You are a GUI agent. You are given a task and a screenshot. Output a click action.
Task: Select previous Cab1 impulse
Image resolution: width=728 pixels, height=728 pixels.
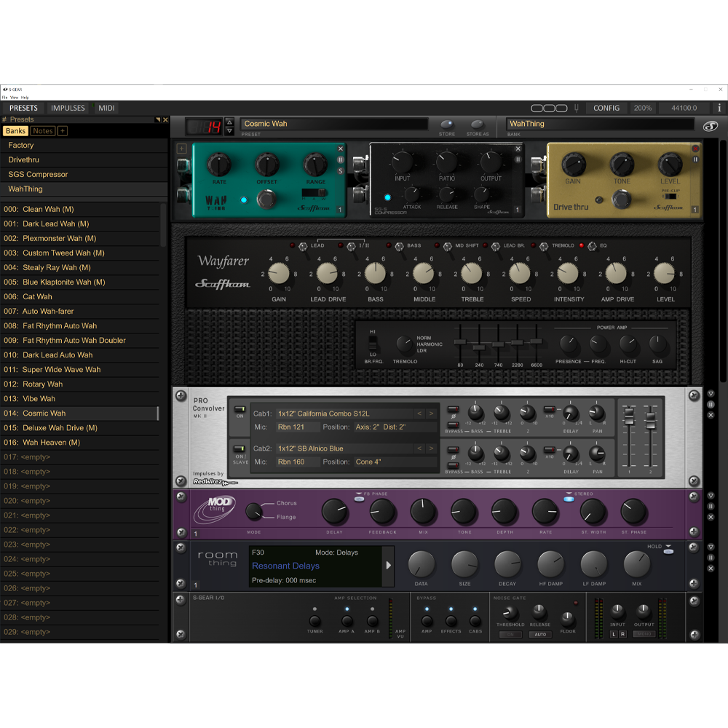tap(419, 414)
